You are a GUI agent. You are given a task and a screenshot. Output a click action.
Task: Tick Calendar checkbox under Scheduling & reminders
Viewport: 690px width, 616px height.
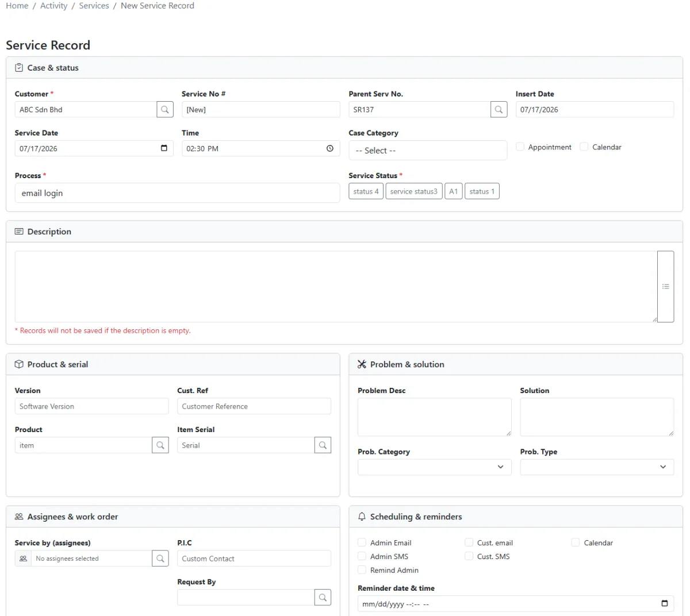pyautogui.click(x=576, y=542)
